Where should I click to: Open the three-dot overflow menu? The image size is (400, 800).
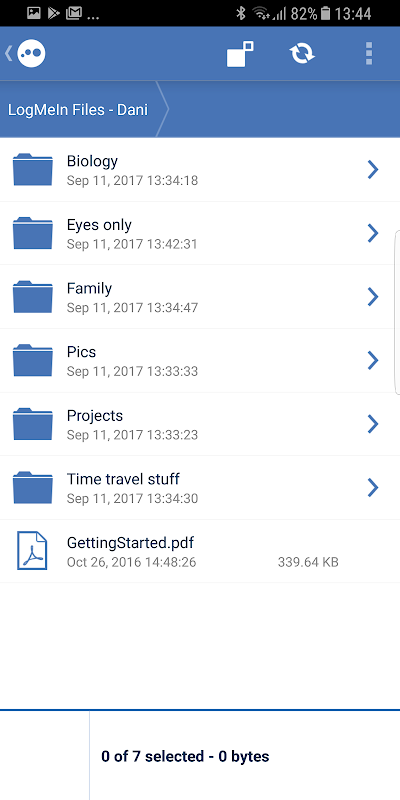coord(369,54)
